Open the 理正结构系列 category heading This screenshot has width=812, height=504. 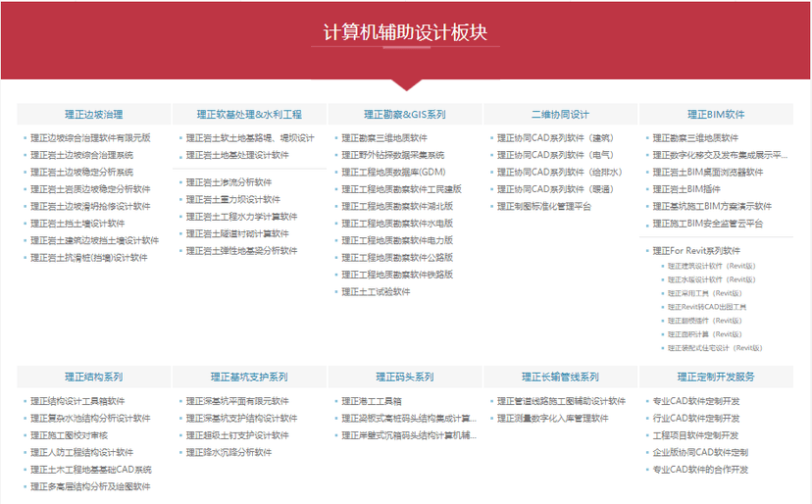94,378
